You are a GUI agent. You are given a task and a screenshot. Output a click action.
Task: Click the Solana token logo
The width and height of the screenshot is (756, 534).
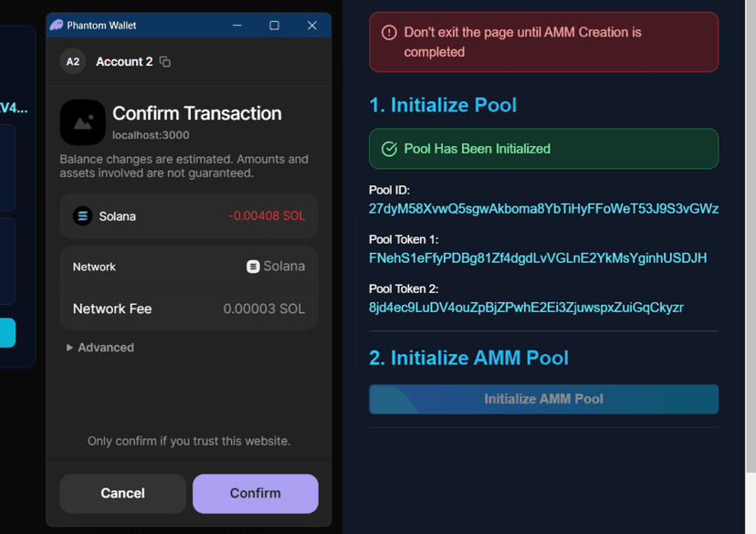coord(83,216)
